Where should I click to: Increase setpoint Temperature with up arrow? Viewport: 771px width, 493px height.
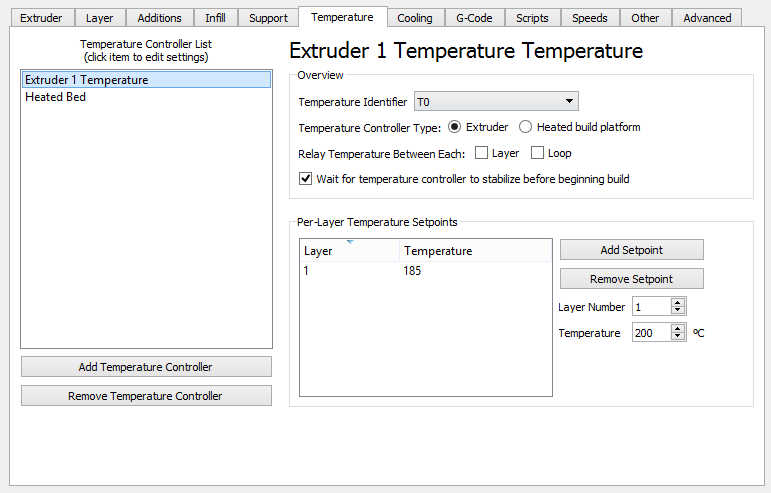coord(678,328)
